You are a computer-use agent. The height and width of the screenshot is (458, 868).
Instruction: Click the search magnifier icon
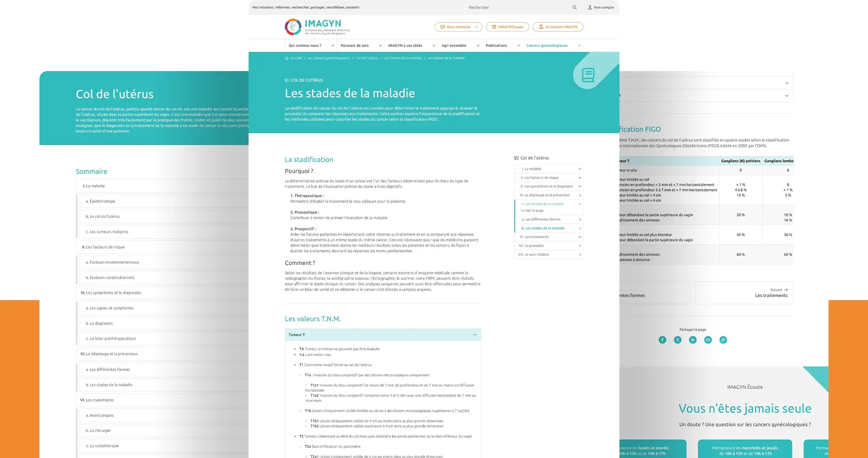[x=574, y=7]
